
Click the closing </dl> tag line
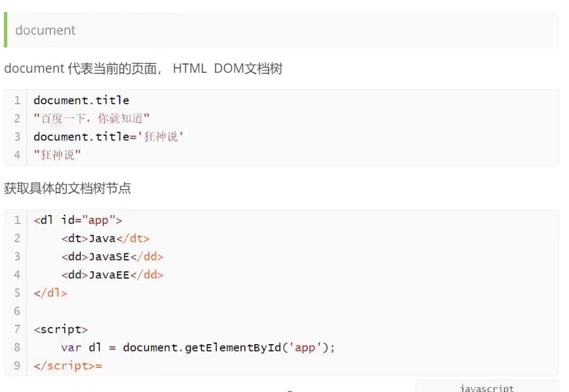pyautogui.click(x=50, y=293)
